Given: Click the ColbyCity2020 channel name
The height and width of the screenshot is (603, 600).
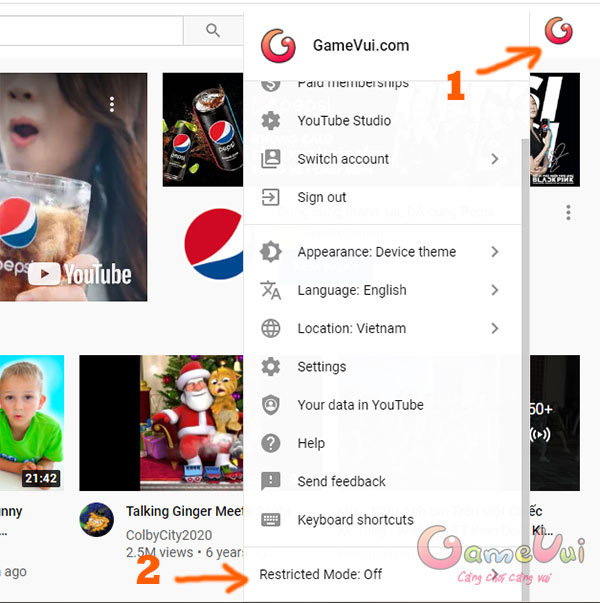Looking at the screenshot, I should coord(169,535).
